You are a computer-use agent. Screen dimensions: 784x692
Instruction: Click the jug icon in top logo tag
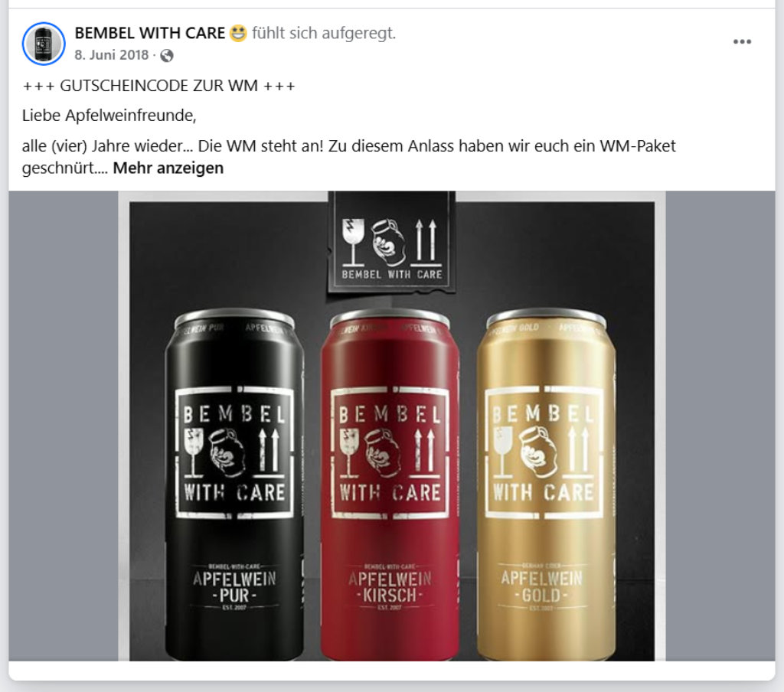[388, 242]
